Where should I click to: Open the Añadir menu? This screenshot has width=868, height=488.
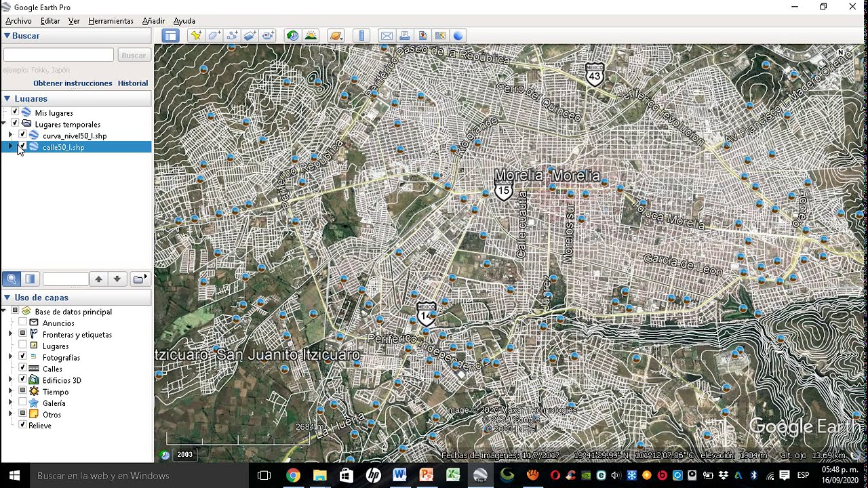[x=153, y=21]
